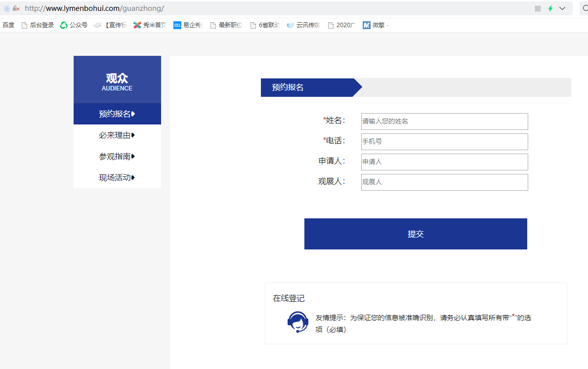Open the 后台登录 bookmark link
Screen dimensions: 588x369
(38, 25)
